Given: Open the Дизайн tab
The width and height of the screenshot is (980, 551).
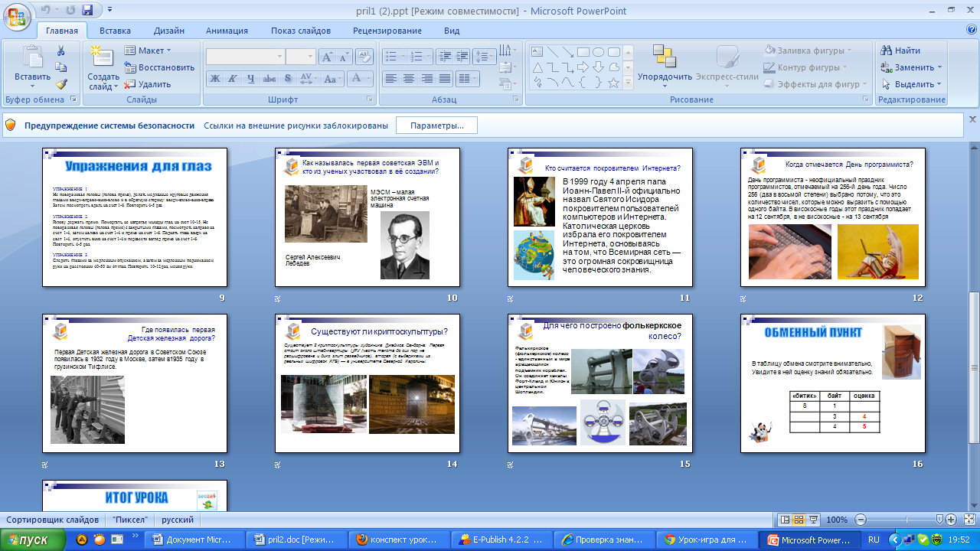Looking at the screenshot, I should [168, 31].
